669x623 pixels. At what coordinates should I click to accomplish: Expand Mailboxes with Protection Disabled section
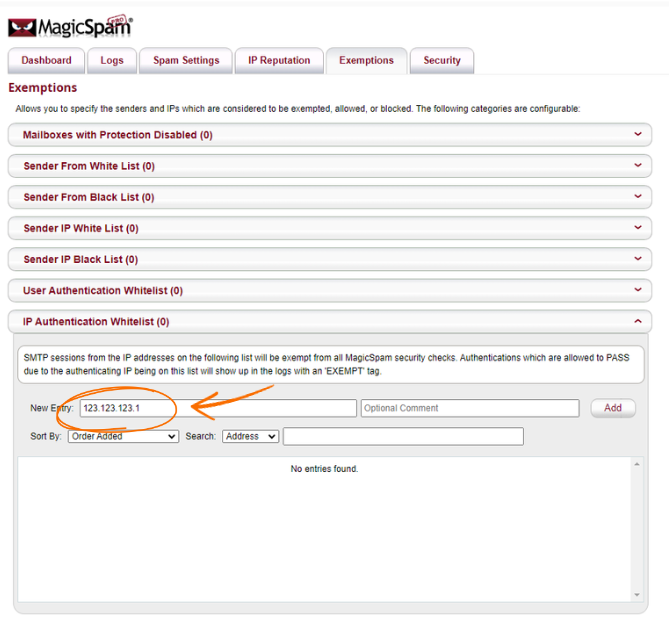(329, 135)
